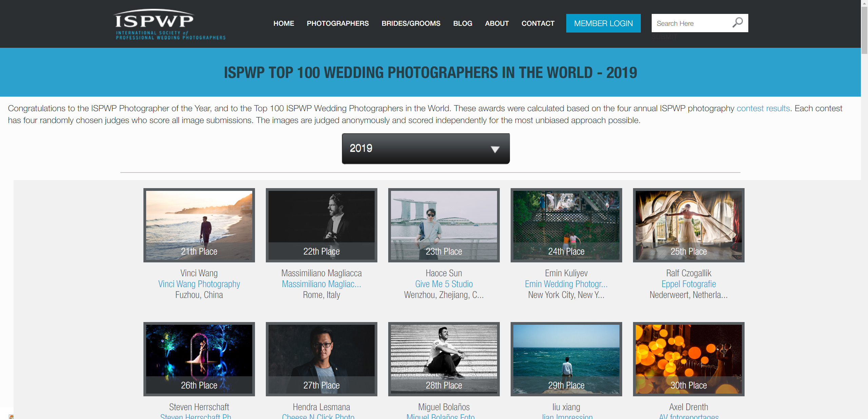Visit Give Me 5 Studio link
868x419 pixels.
(444, 284)
